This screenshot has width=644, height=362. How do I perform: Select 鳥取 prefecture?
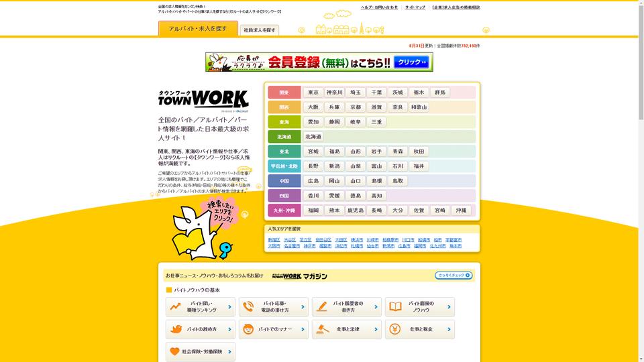[x=398, y=181]
